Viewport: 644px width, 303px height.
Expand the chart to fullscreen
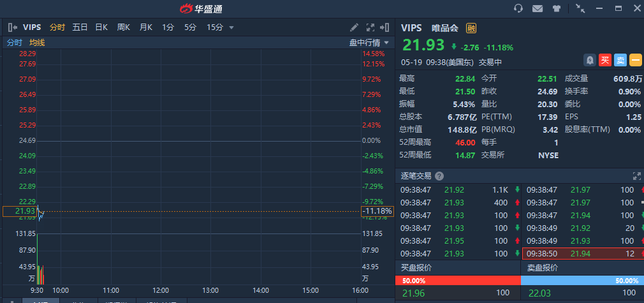(370, 27)
